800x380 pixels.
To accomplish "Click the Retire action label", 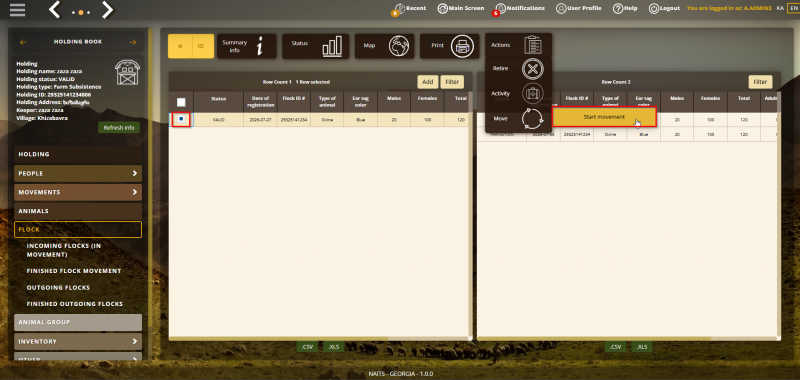I will click(500, 68).
